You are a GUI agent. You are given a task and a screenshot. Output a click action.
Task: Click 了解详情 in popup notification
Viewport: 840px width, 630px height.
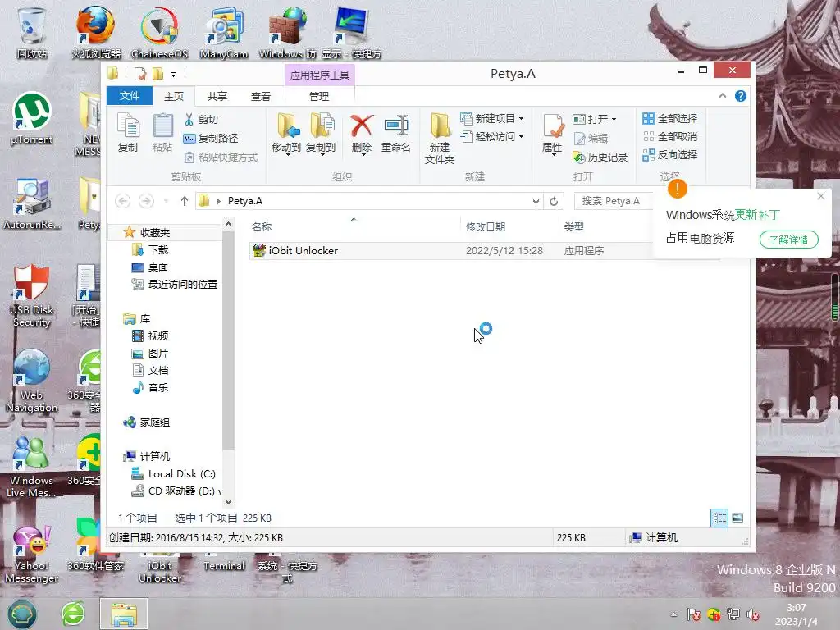(x=788, y=240)
